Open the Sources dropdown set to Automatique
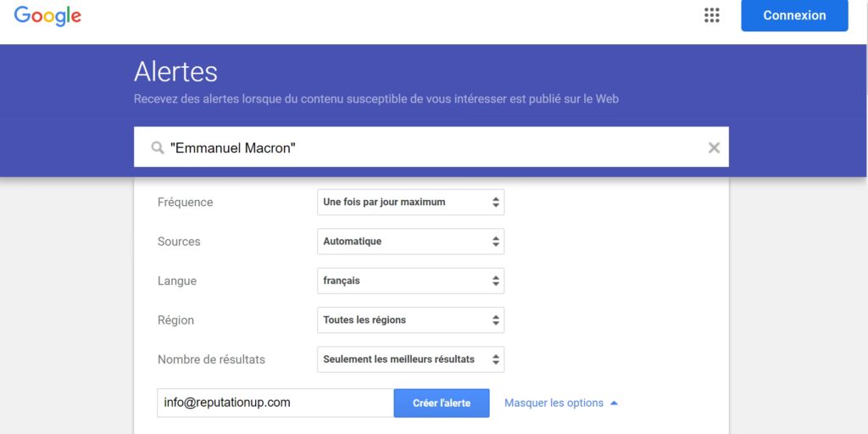 pyautogui.click(x=410, y=242)
